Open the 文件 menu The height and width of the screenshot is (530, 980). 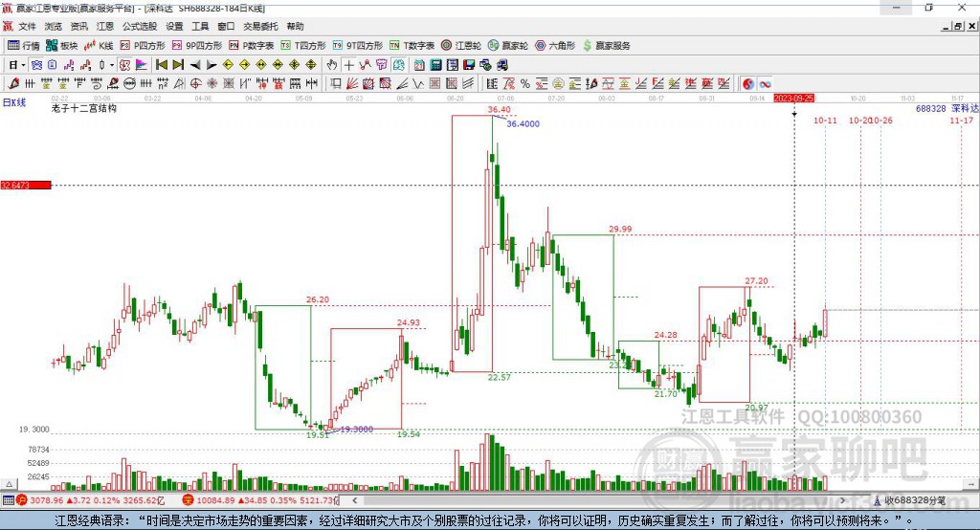[x=27, y=26]
